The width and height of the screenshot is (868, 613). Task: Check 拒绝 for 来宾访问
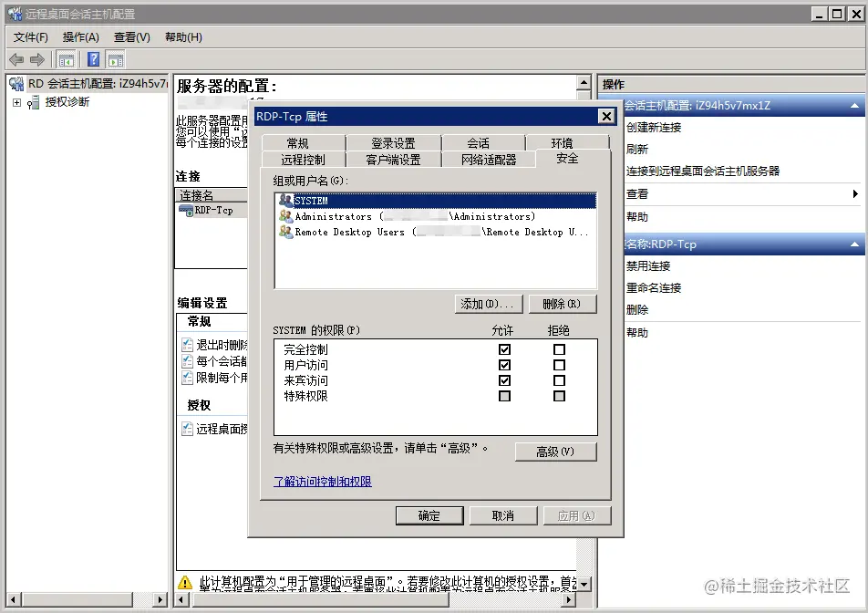tap(558, 379)
